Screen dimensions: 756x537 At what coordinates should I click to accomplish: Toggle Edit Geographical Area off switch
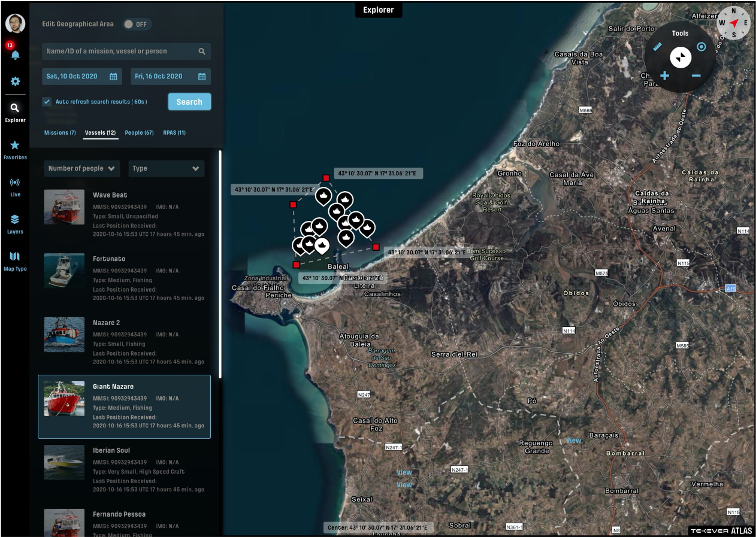point(138,23)
